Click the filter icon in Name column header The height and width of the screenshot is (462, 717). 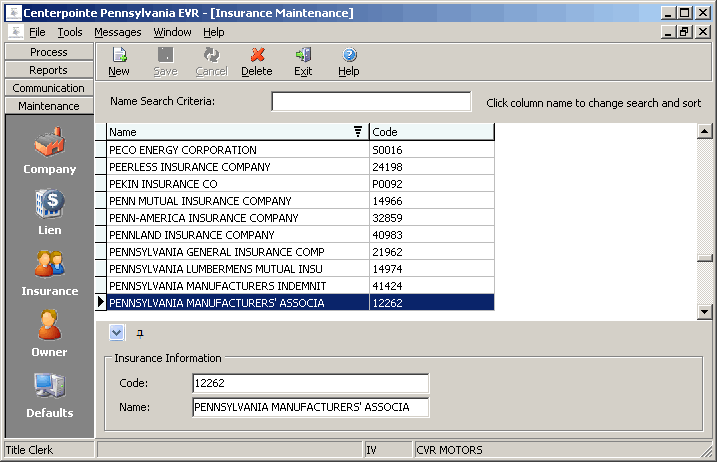[x=358, y=132]
